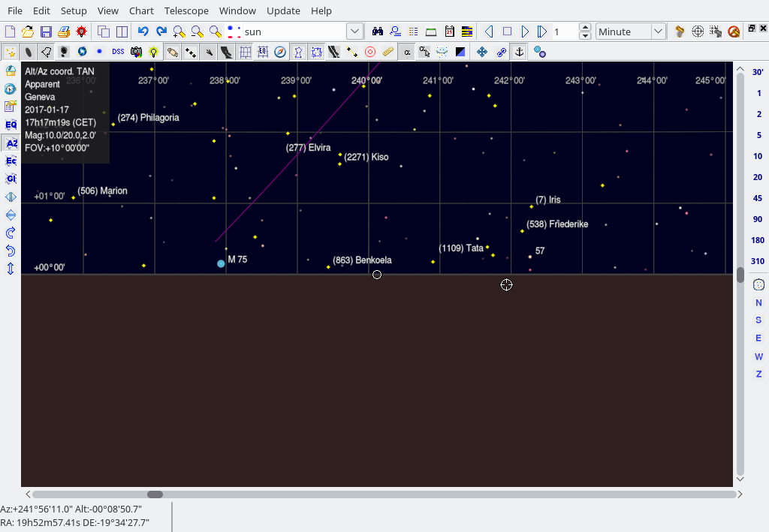Open the File menu
Viewport: 769px width, 532px height.
click(x=15, y=11)
